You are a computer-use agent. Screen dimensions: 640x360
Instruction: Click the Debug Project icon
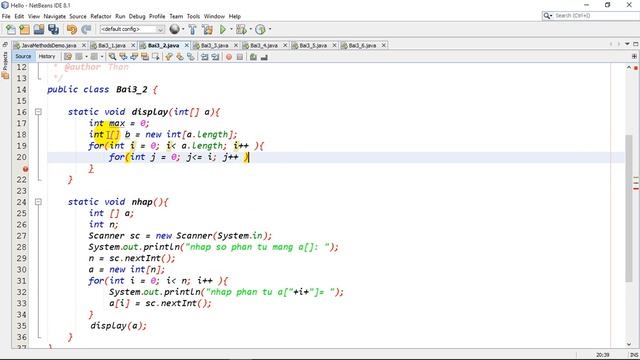[x=241, y=29]
